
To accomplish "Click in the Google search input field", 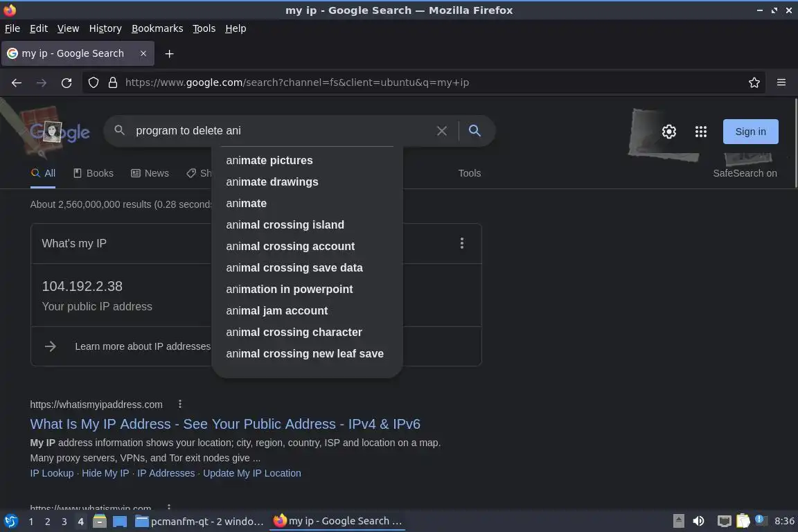I will click(x=280, y=131).
